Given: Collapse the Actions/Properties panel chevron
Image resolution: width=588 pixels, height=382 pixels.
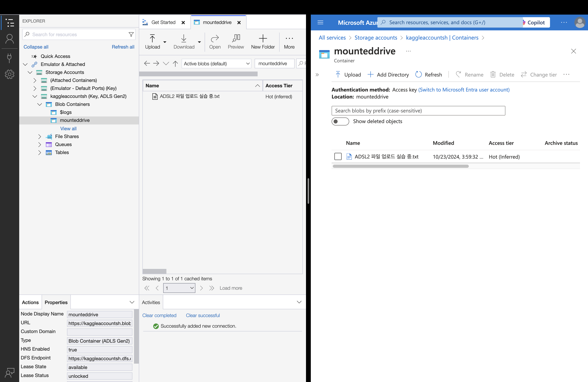Looking at the screenshot, I should tap(132, 302).
